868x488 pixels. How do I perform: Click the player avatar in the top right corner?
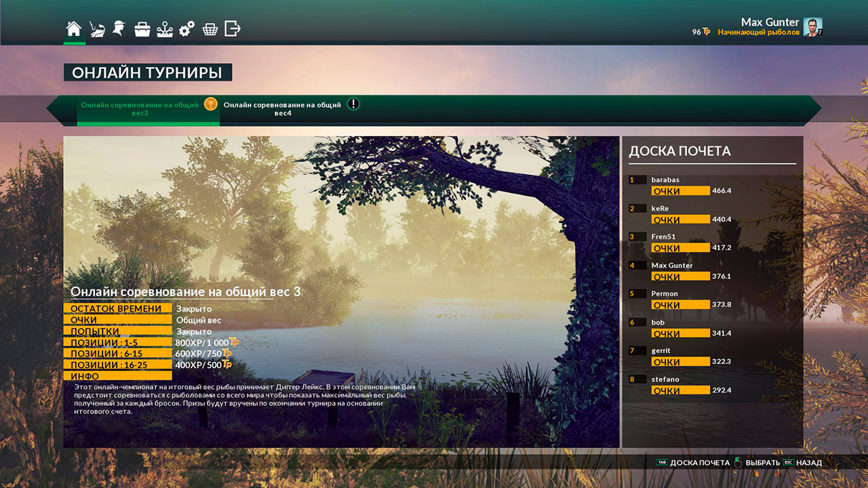coord(812,27)
